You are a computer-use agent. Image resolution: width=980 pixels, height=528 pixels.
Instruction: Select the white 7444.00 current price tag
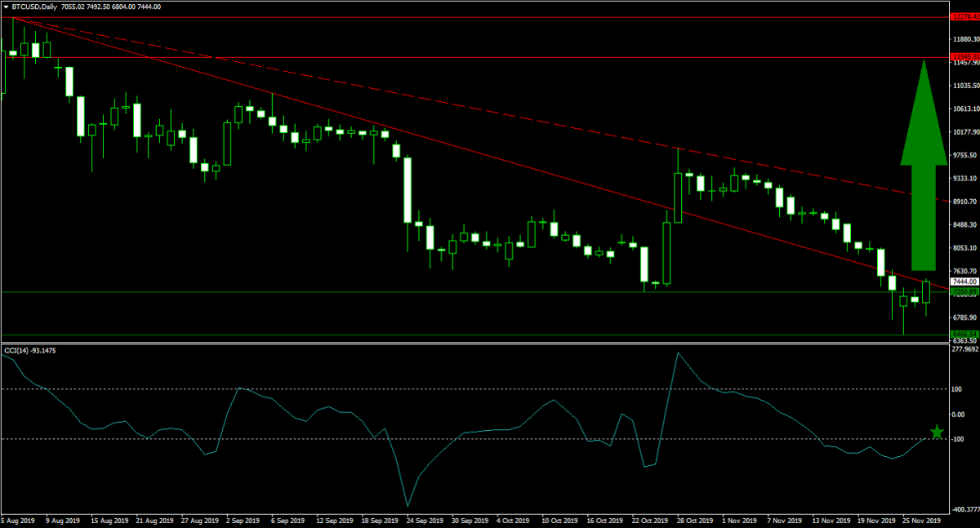tap(964, 281)
